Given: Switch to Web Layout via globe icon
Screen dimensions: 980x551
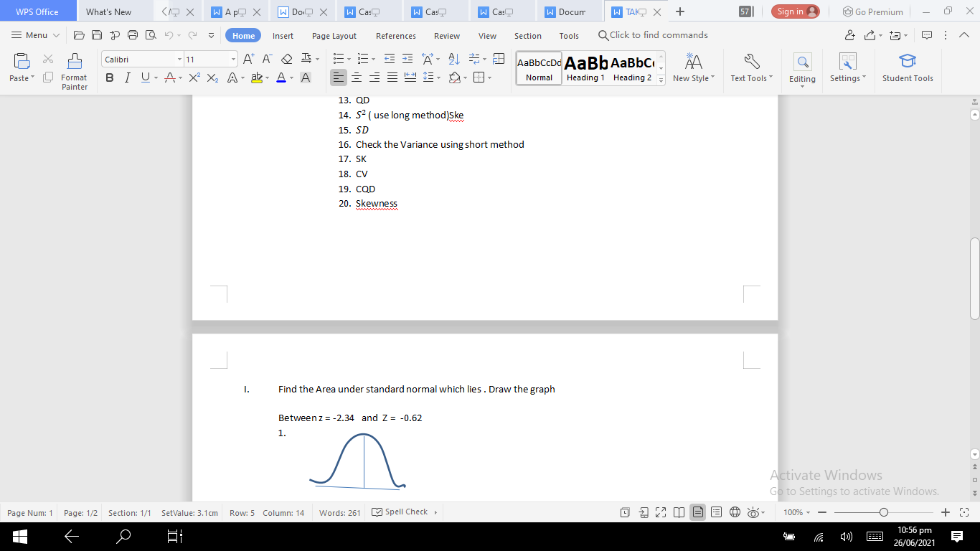Looking at the screenshot, I should 734,512.
